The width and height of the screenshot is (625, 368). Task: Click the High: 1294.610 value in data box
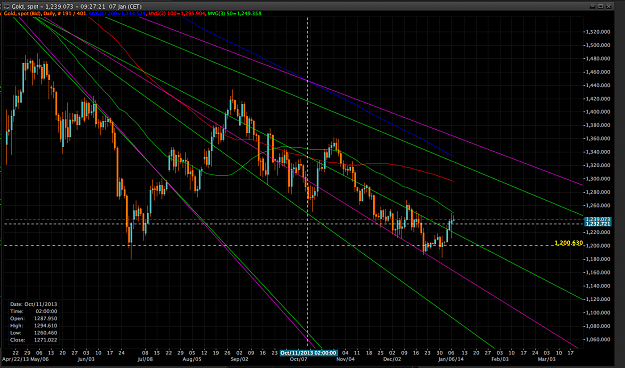pos(45,326)
